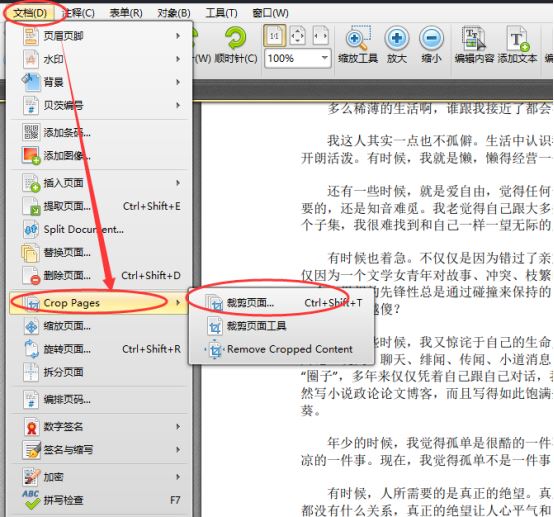Viewport: 554px width, 517px height.
Task: Expand the Crop Pages submenu arrow
Action: (x=178, y=303)
